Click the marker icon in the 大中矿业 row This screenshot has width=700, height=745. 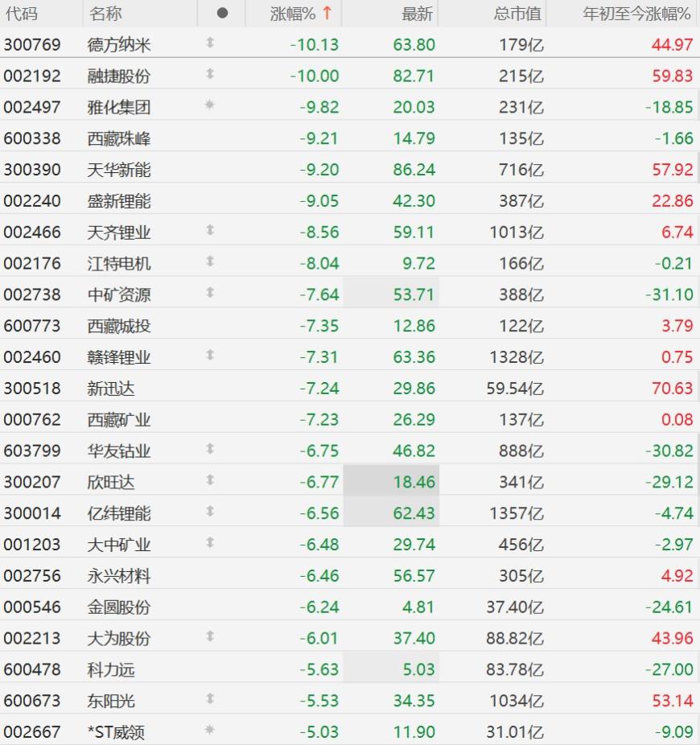click(210, 542)
